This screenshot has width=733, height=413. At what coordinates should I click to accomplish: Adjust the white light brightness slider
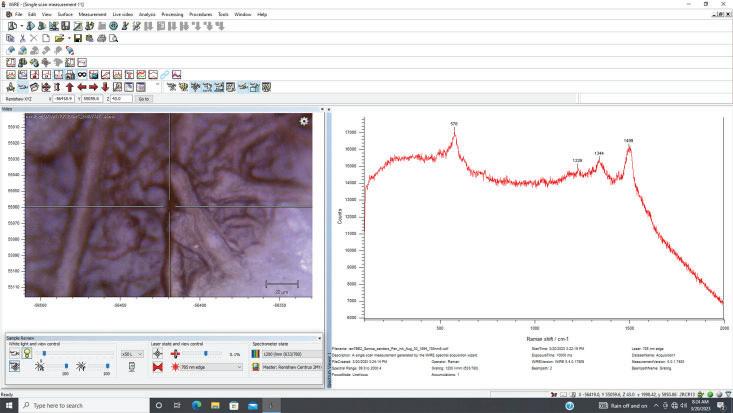[44, 354]
